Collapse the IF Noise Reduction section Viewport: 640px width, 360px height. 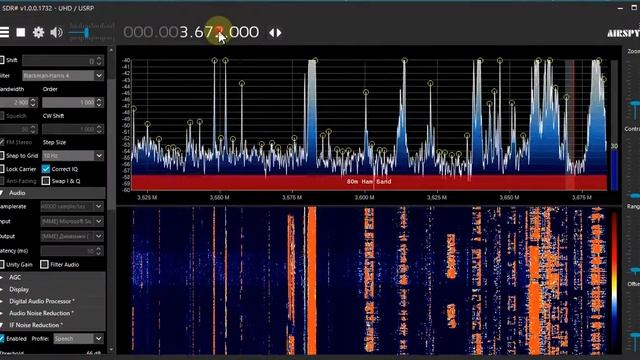[x=53, y=325]
